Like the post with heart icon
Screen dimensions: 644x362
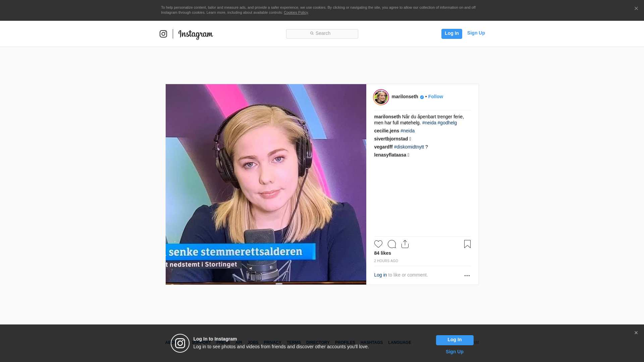pyautogui.click(x=378, y=244)
